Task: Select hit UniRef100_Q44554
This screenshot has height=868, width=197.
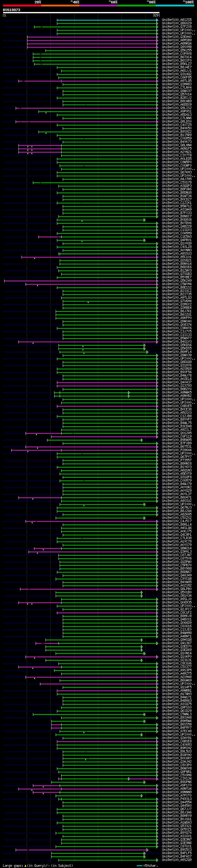Action: click(177, 802)
